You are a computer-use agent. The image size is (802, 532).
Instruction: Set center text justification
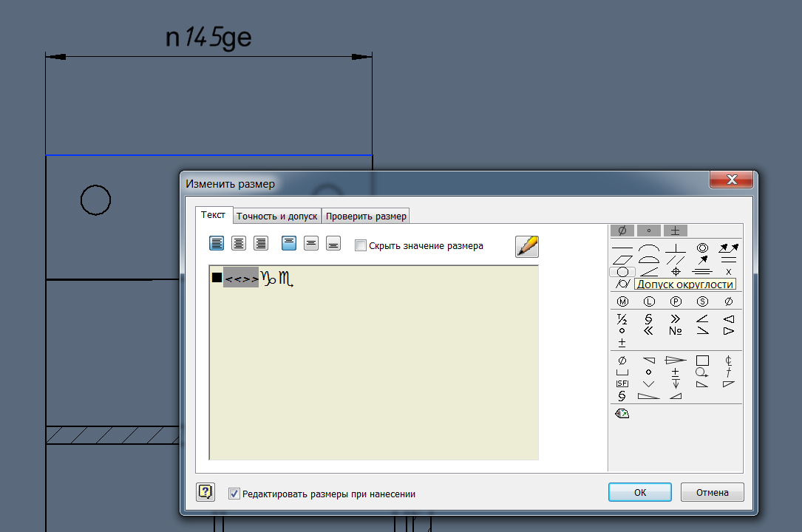pos(239,243)
